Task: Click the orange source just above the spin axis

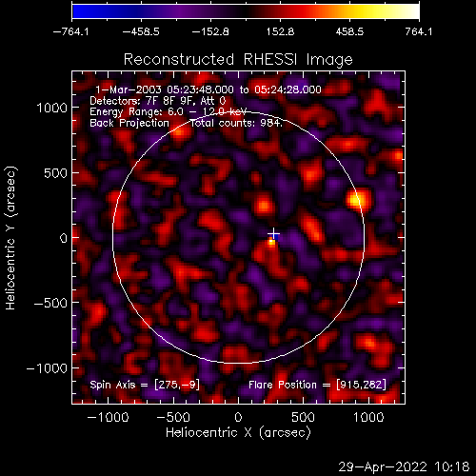Action: pyautogui.click(x=264, y=206)
